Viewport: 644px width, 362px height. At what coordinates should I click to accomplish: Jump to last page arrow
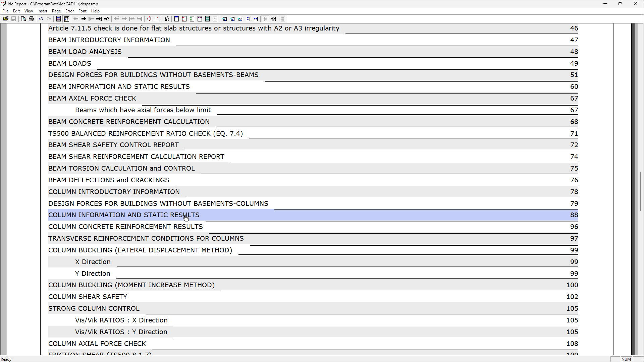99,19
